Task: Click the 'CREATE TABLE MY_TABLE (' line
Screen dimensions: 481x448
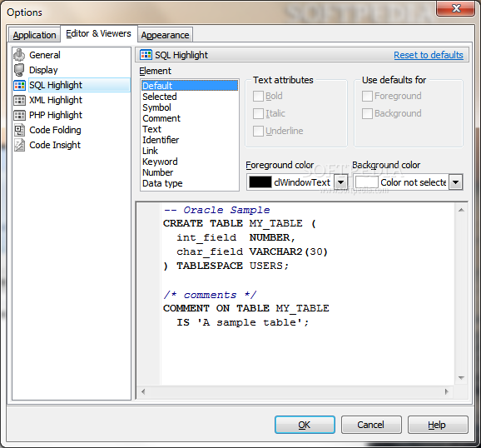Action: tap(240, 223)
